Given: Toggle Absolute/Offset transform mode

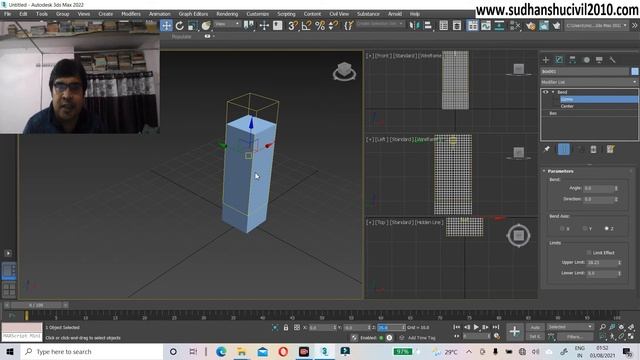Looking at the screenshot, I should 297,327.
